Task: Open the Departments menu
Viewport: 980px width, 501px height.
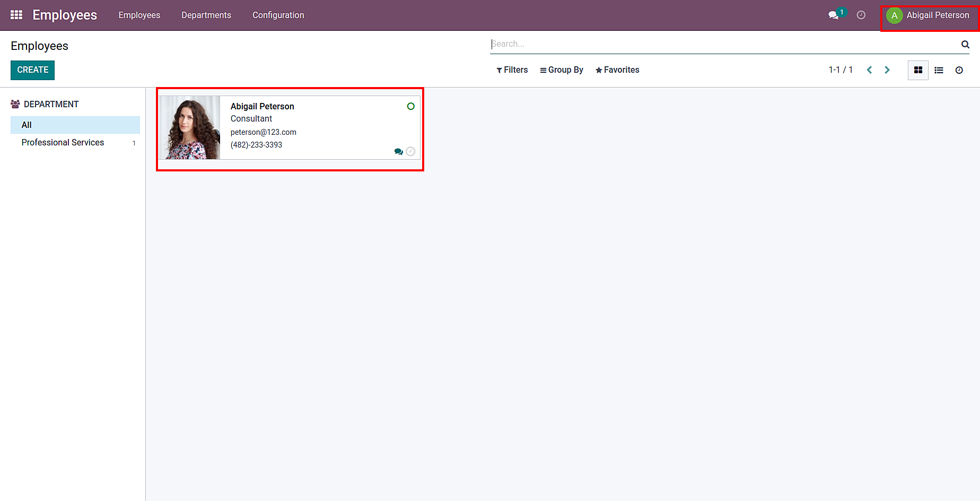Action: (x=206, y=15)
